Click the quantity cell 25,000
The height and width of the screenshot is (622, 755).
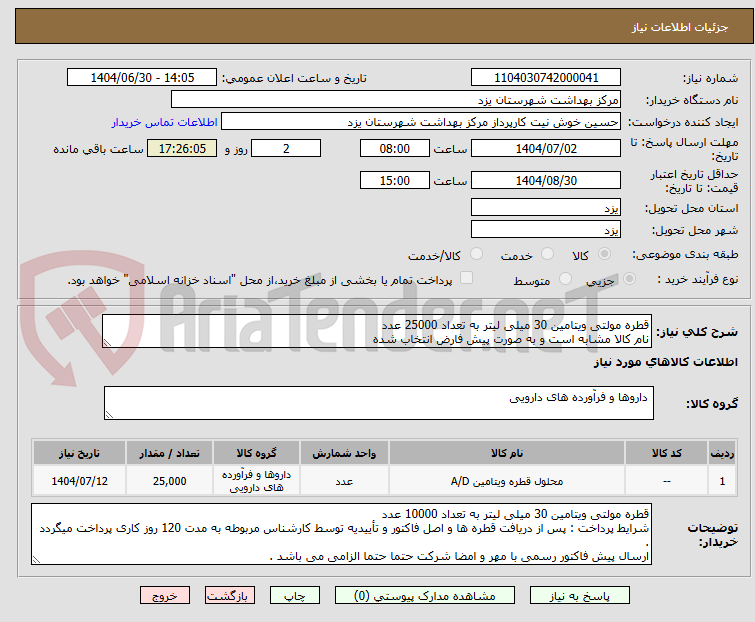(x=169, y=481)
